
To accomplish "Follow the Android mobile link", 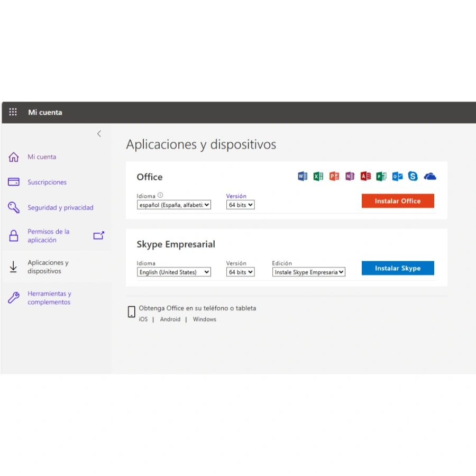I will pos(170,319).
